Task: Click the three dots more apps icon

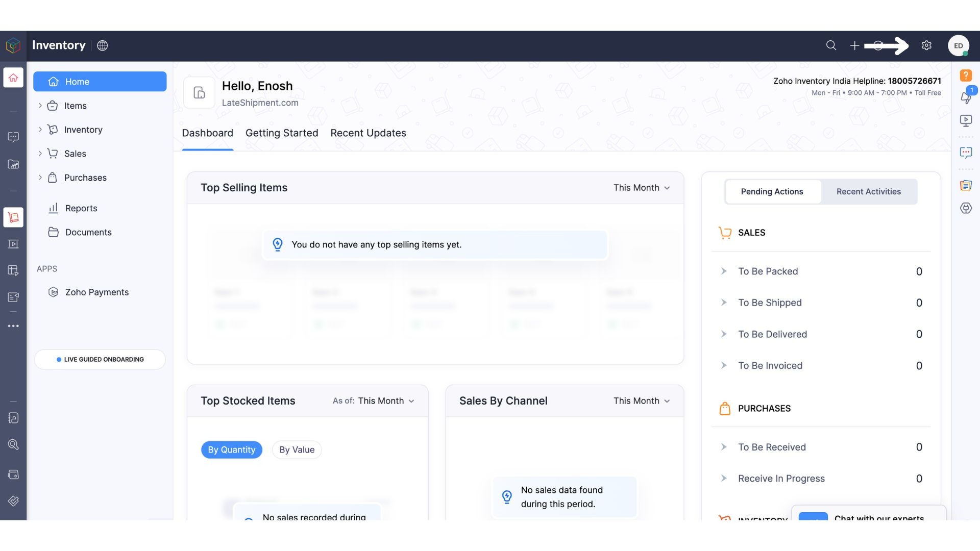Action: [x=13, y=325]
